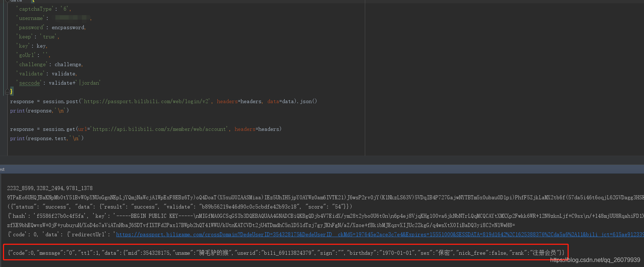Click the session.get call text
Image resolution: width=644 pixels, height=267 pixels.
[x=59, y=129]
